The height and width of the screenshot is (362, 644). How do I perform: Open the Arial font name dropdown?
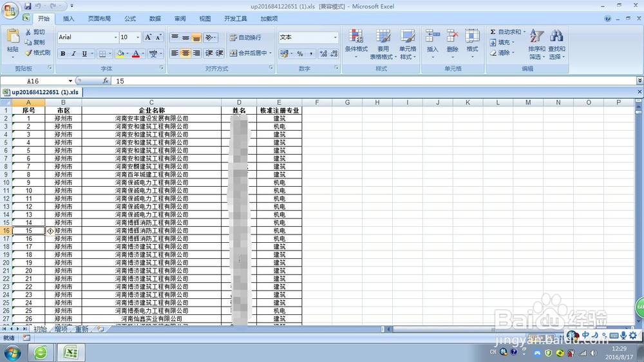coord(115,37)
